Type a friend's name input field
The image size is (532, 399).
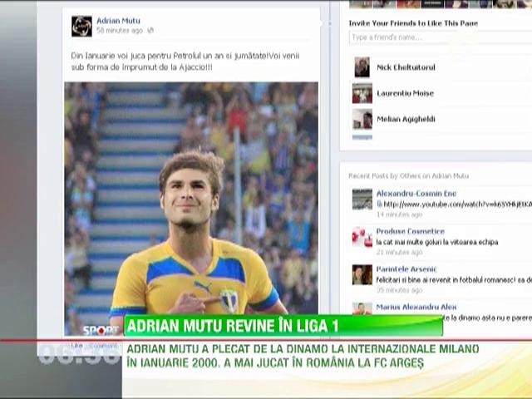(x=441, y=37)
